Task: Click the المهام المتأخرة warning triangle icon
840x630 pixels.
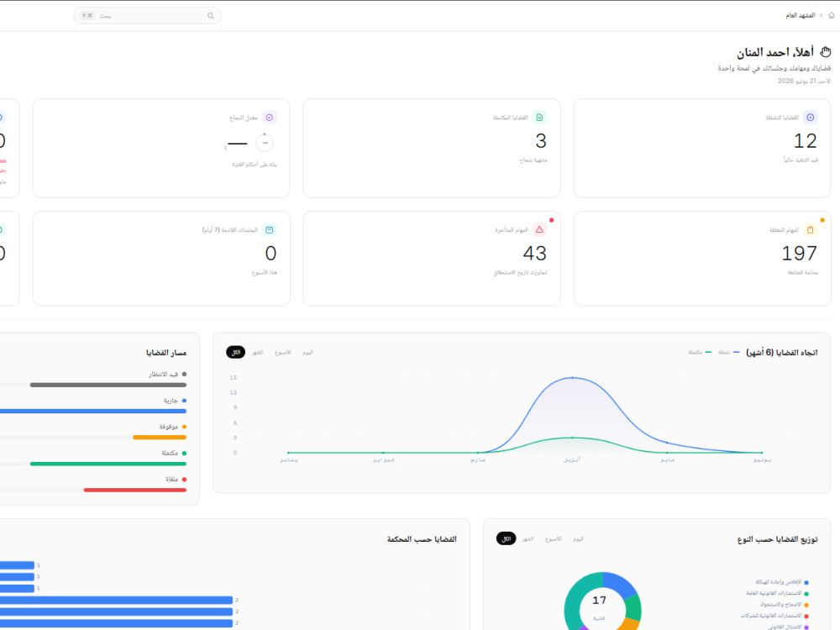Action: 539,230
